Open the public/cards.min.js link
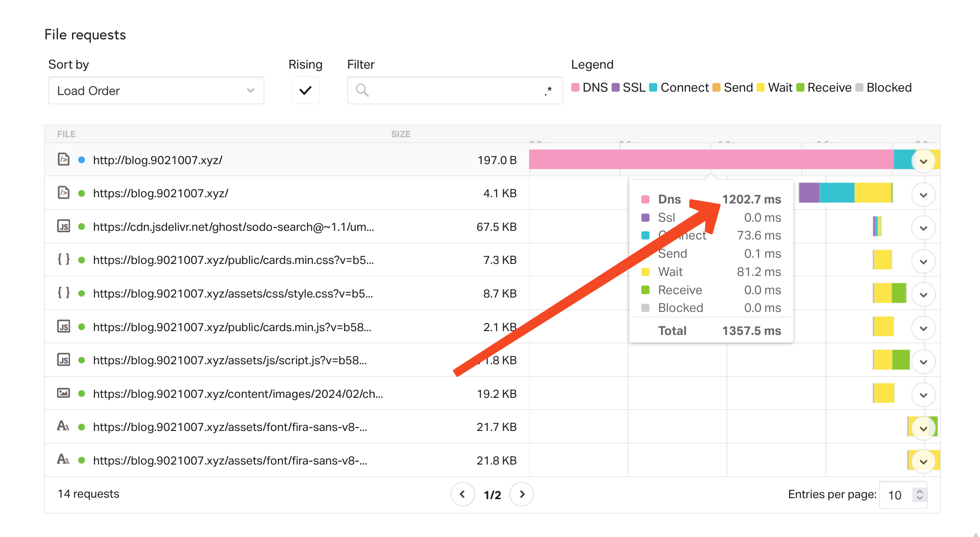Viewport: 980px width, 537px height. coord(232,327)
